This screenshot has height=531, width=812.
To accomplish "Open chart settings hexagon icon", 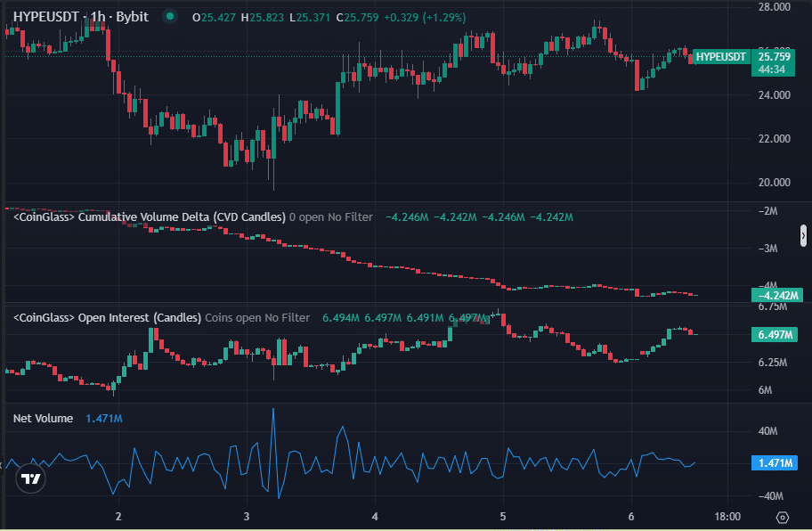I will (782, 517).
